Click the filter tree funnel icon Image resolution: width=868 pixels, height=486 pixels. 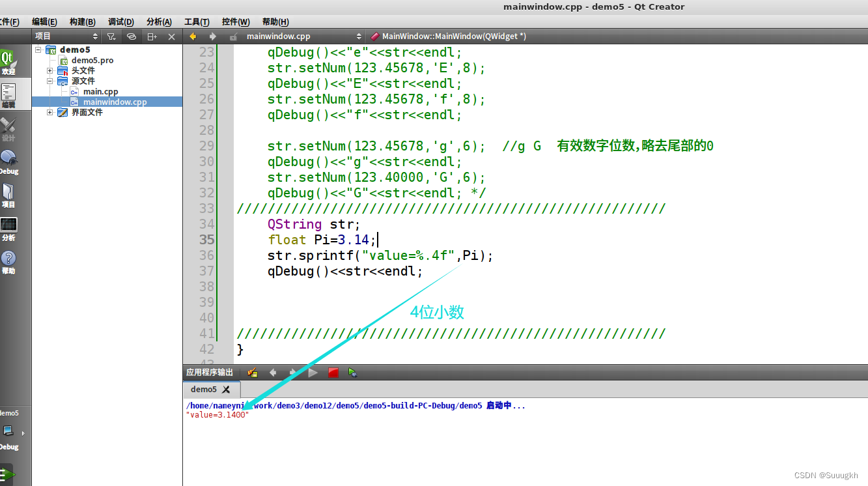coord(111,36)
